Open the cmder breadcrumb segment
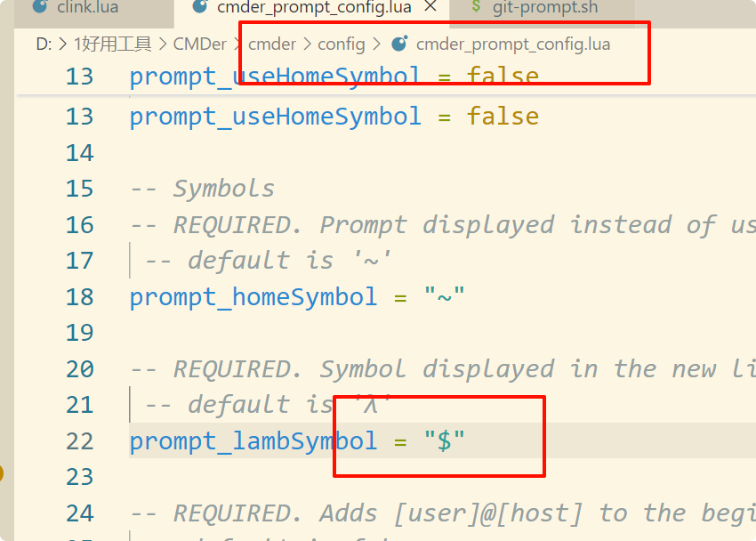Image resolution: width=756 pixels, height=541 pixels. pos(272,44)
